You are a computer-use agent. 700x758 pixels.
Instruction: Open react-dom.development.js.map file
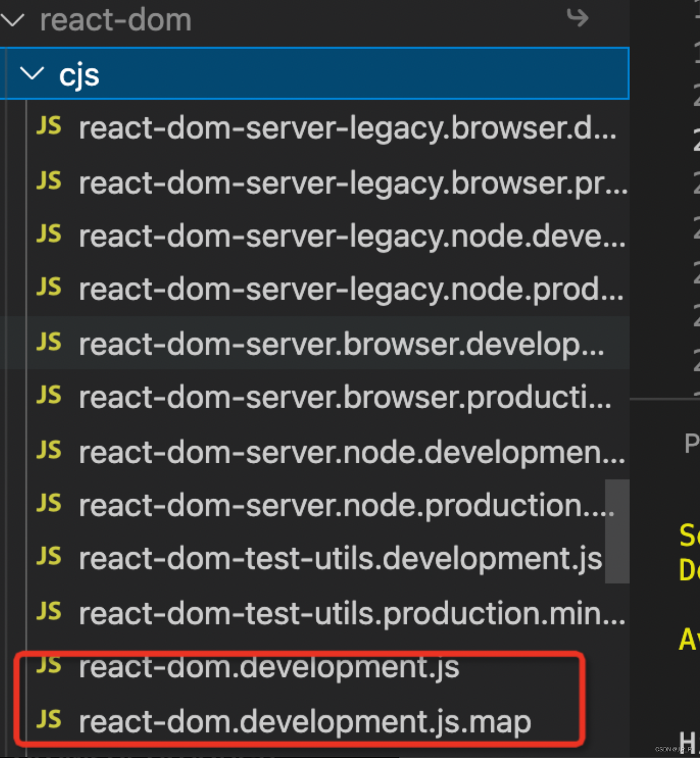[303, 719]
